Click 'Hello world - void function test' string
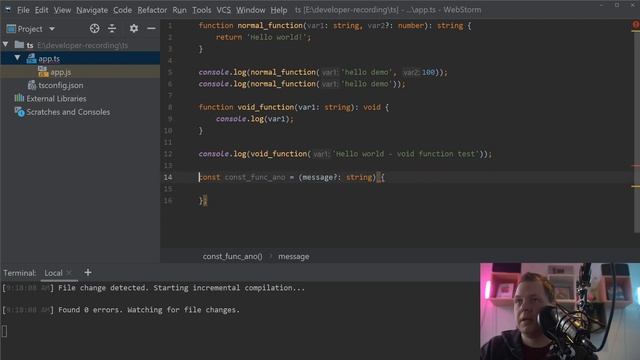Image resolution: width=640 pixels, height=360 pixels. click(406, 154)
